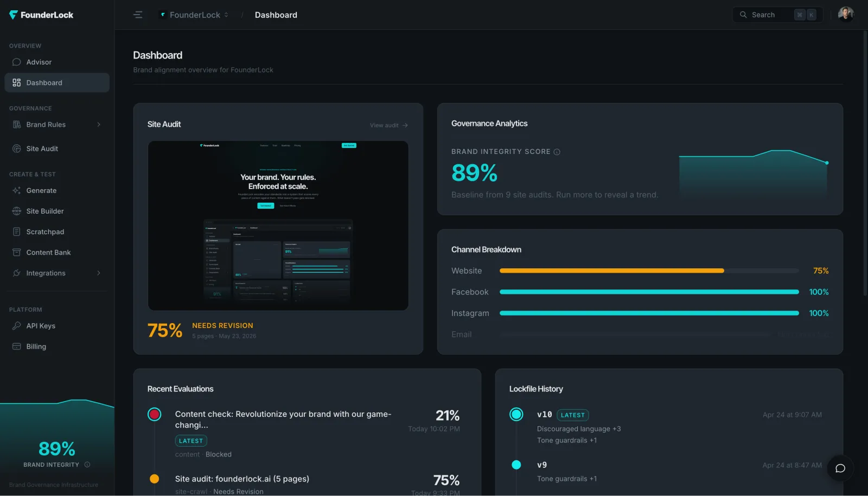The height and width of the screenshot is (496, 868).
Task: Click the Website channel progress bar
Action: [x=649, y=270]
